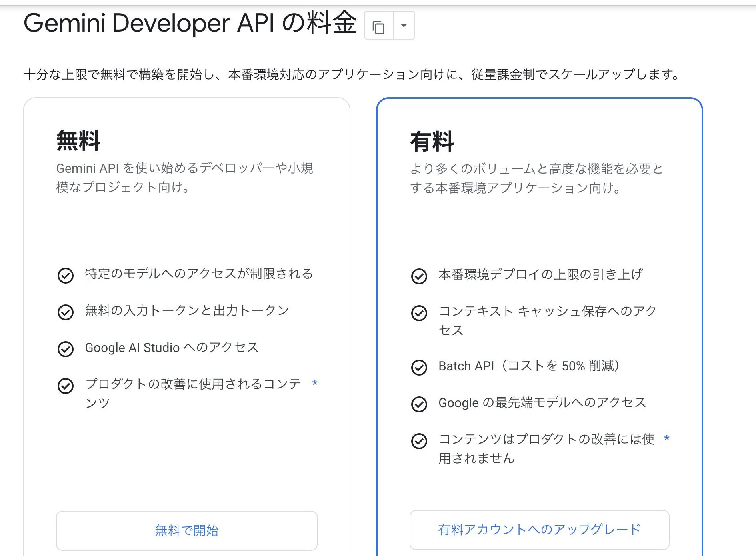Expand the dropdown arrow next to copy icon
The image size is (756, 556).
404,26
